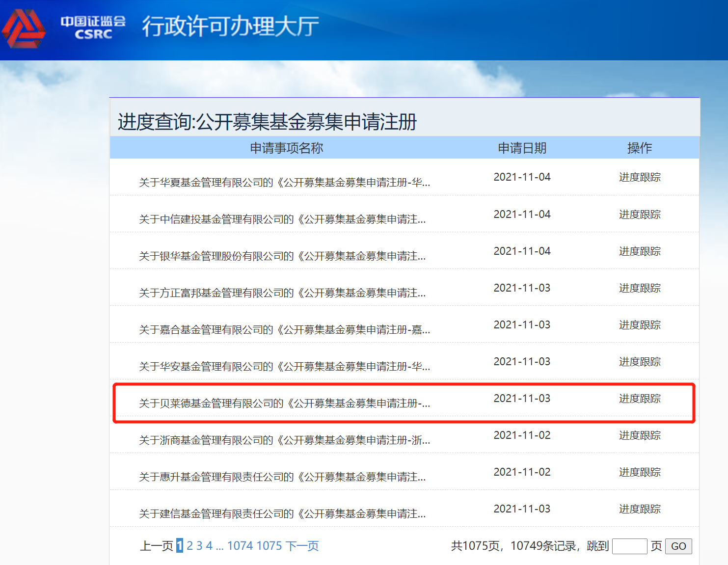Click the current page number 1
The image size is (728, 565).
180,546
